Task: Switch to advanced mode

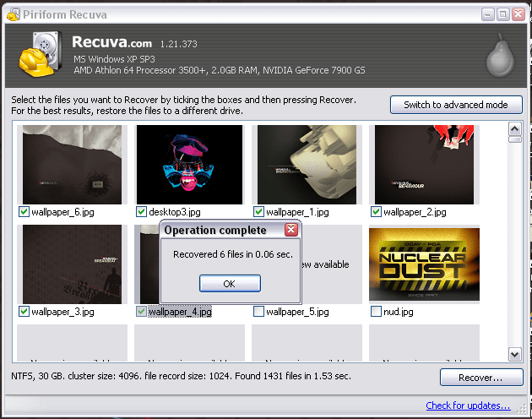Action: [x=456, y=105]
